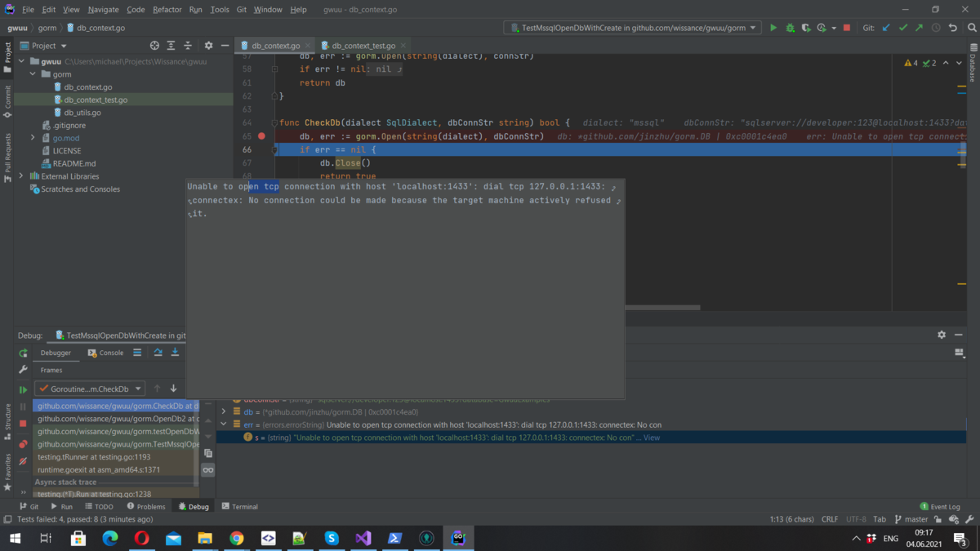
Task: Push commits with the green Git arrow
Action: 918,27
